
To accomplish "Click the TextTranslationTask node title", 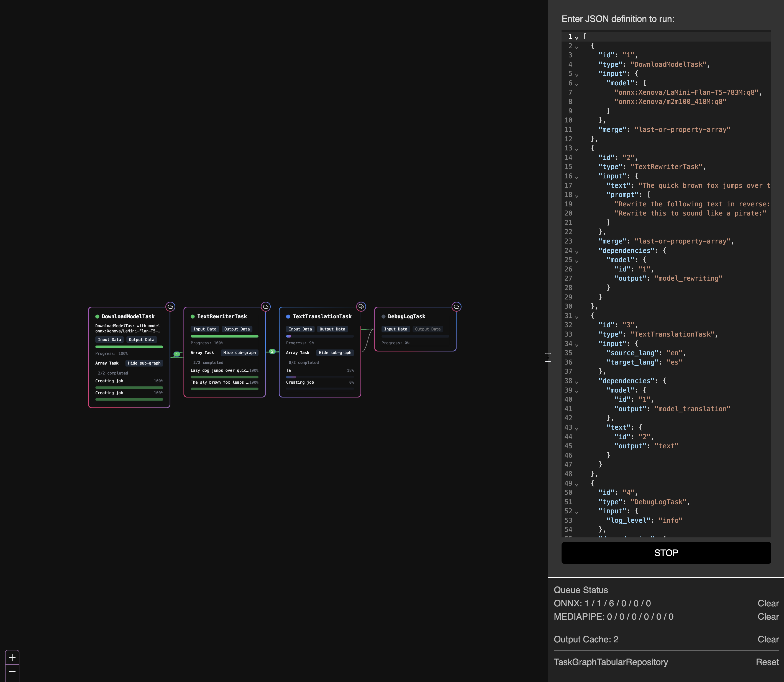I will [322, 317].
